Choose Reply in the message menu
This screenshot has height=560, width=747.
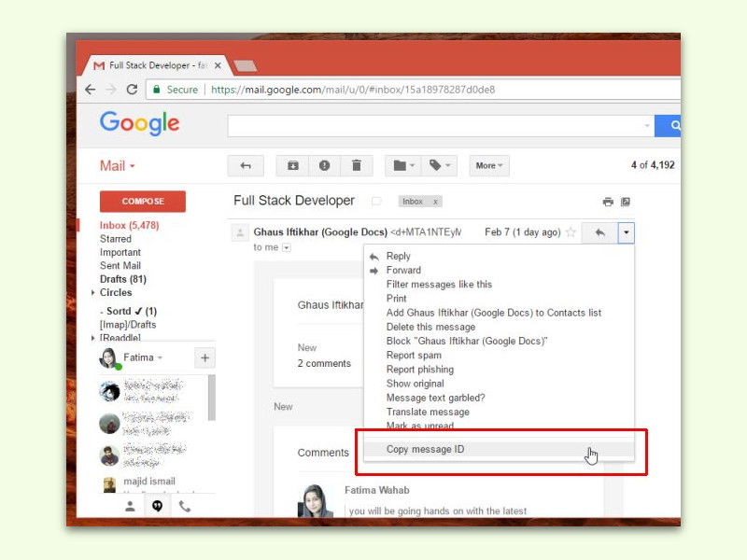(x=399, y=256)
